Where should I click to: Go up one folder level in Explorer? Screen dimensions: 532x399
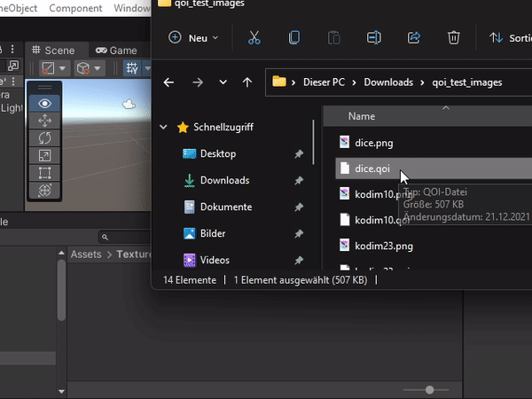[x=247, y=82]
